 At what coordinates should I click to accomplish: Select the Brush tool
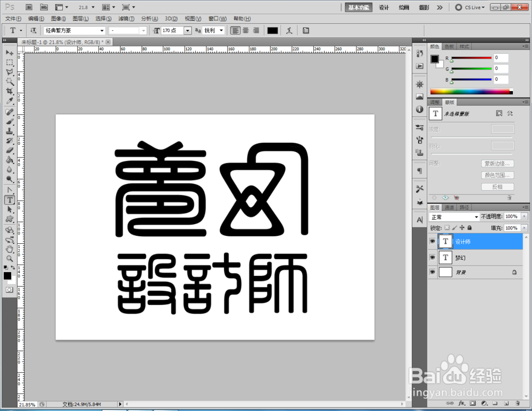[10, 121]
